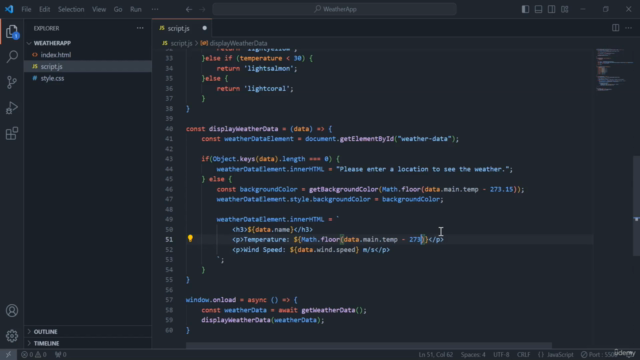Open the Source Control view
The image size is (640, 360).
tap(12, 82)
